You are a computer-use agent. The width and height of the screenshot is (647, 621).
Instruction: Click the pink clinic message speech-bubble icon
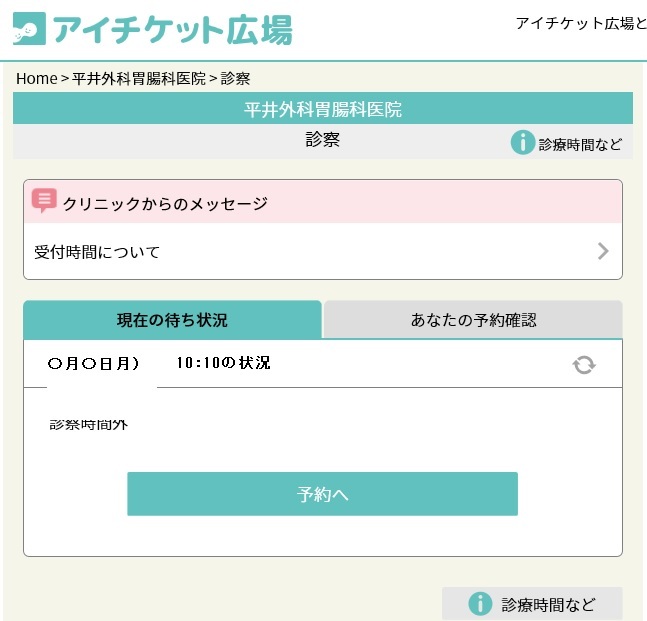(x=44, y=201)
